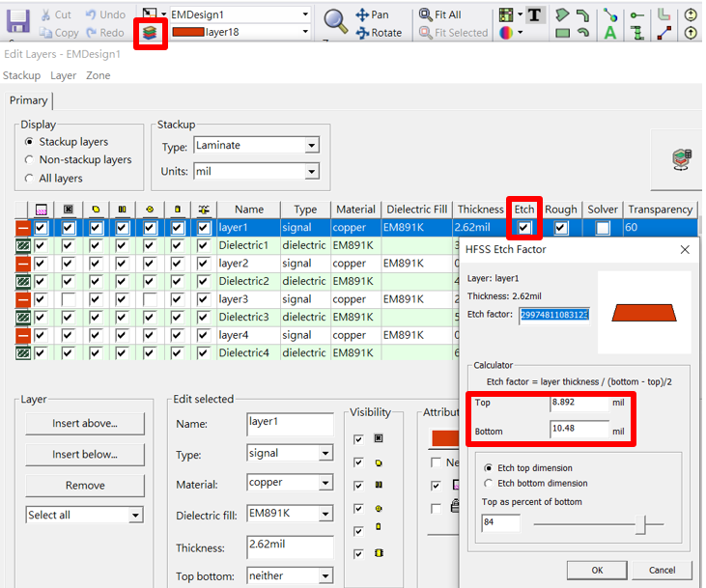Click the Top 8.892 mil field
Screen dimensions: 706x588
click(x=579, y=403)
